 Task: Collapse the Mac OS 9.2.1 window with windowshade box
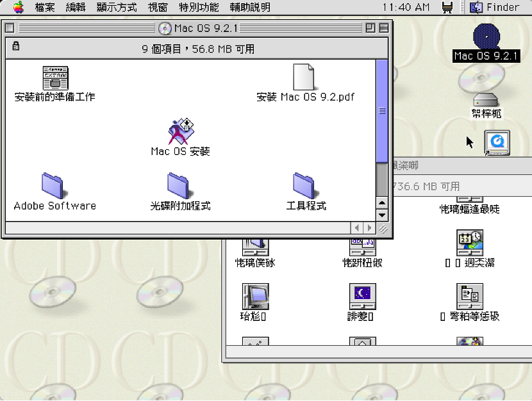tap(384, 28)
